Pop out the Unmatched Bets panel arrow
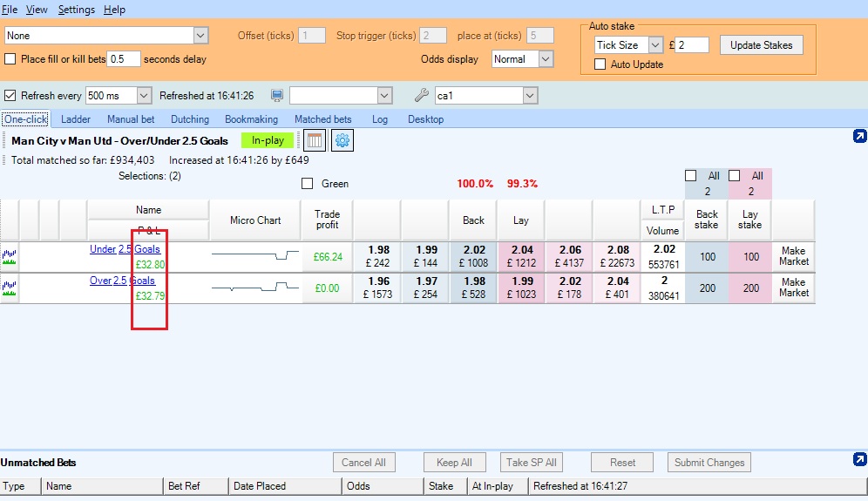The width and height of the screenshot is (868, 501). [x=859, y=459]
